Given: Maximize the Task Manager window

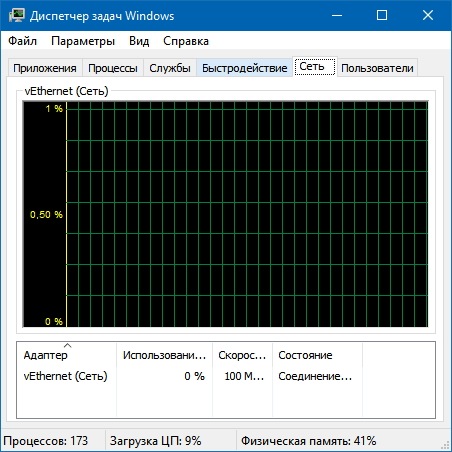Looking at the screenshot, I should [x=382, y=15].
